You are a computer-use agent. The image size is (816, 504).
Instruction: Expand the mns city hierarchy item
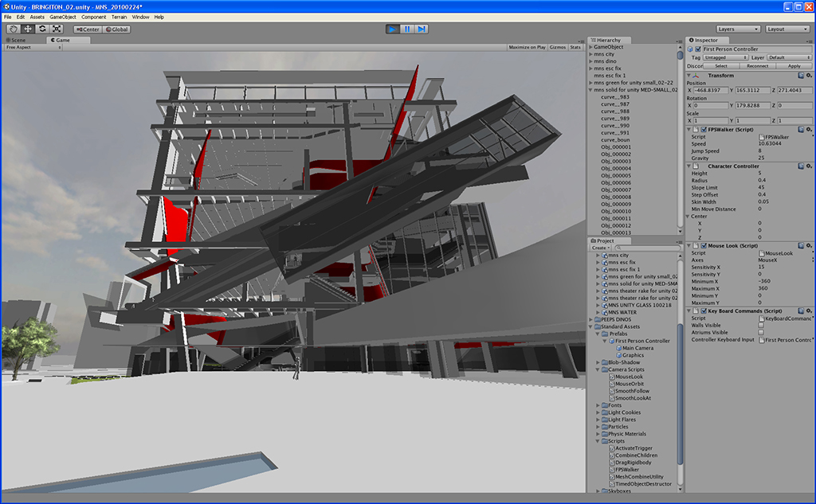click(590, 54)
